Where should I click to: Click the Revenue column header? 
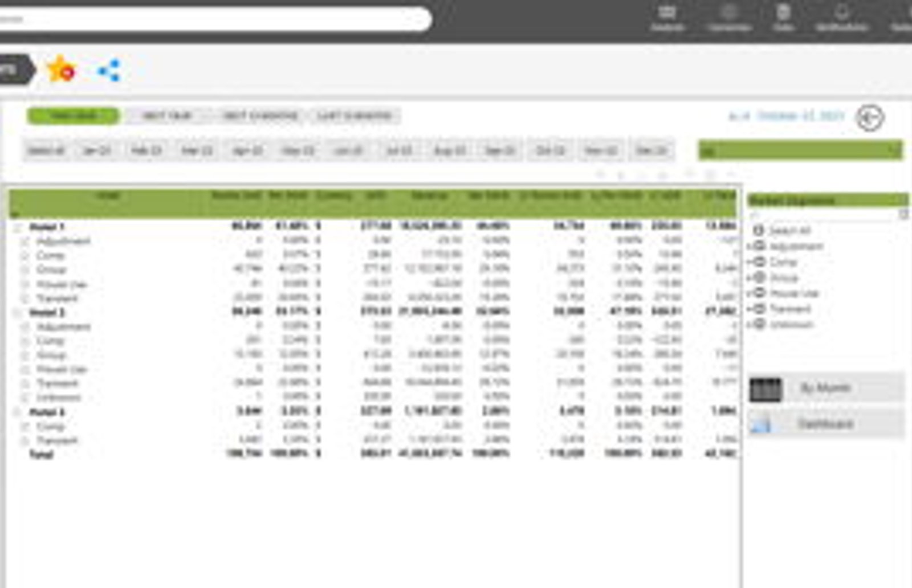(x=429, y=196)
